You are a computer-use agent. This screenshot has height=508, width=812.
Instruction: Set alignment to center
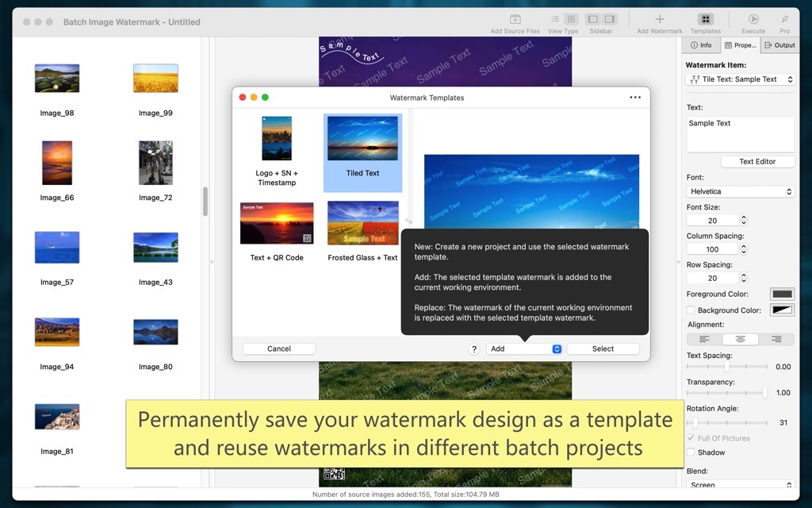point(740,340)
